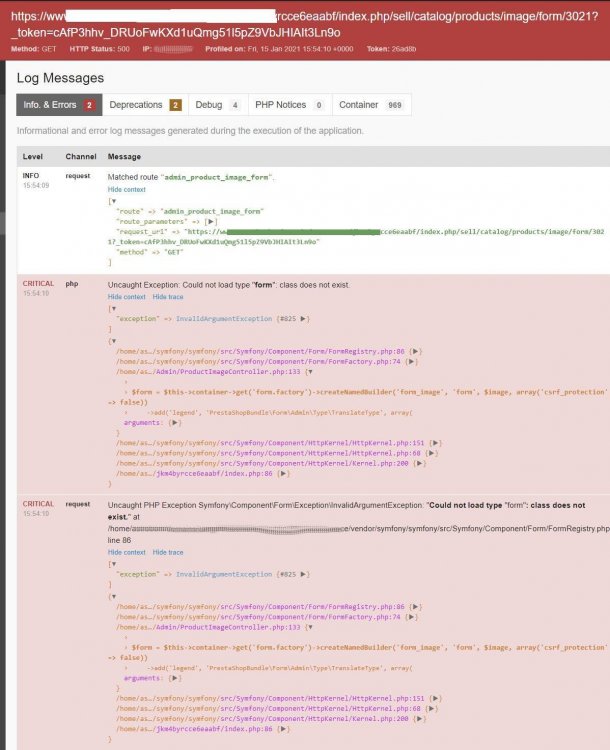This screenshot has height=750, width=610.
Task: Expand FormRegistry.php:86 frame in the php critical trace
Action: (x=415, y=352)
